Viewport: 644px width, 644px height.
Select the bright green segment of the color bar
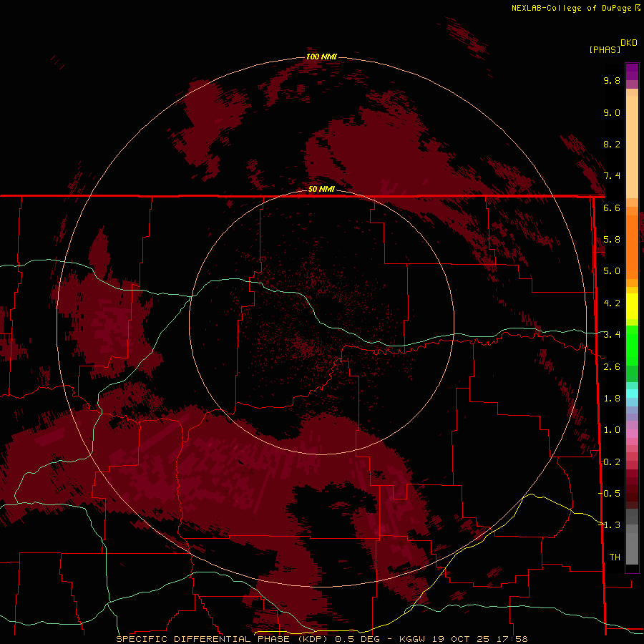pos(632,346)
